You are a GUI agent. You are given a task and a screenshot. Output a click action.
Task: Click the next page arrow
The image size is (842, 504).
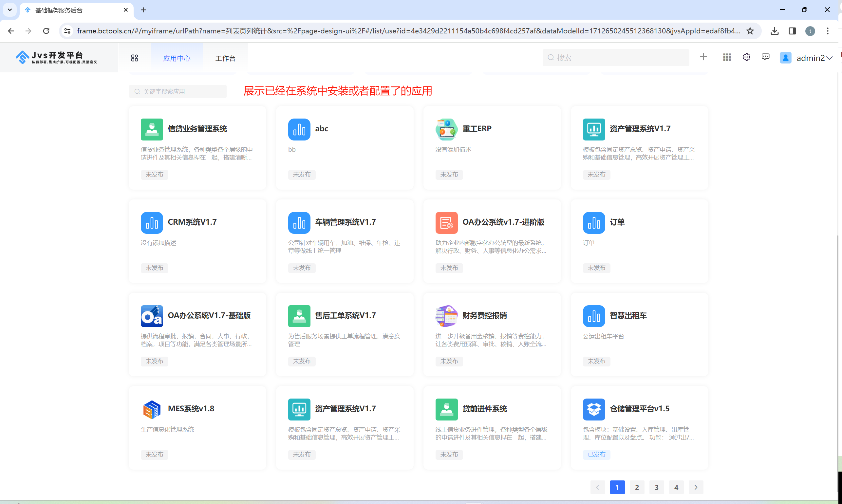696,487
